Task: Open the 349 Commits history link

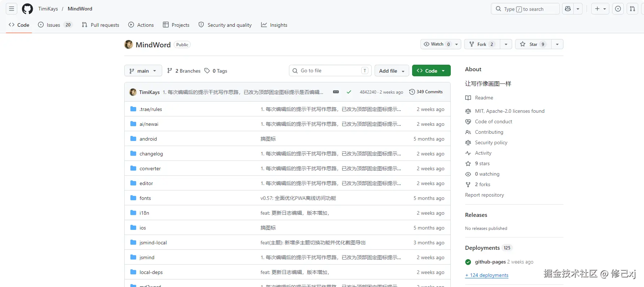Action: [x=426, y=92]
